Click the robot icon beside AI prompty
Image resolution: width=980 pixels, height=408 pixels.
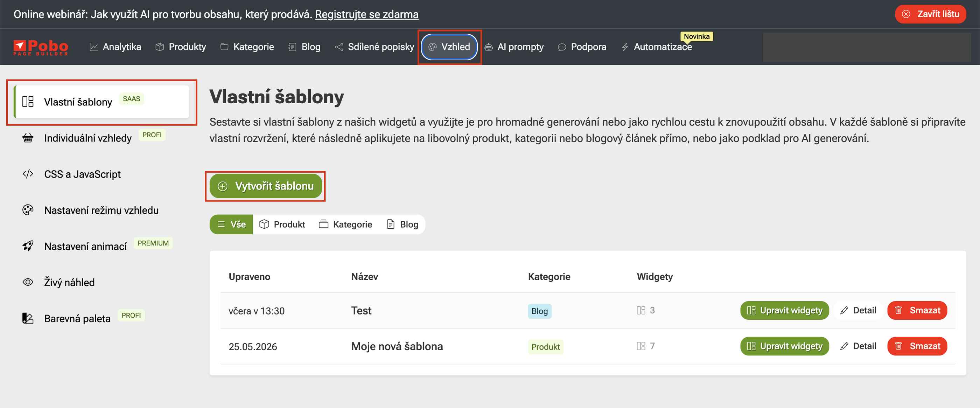[489, 47]
